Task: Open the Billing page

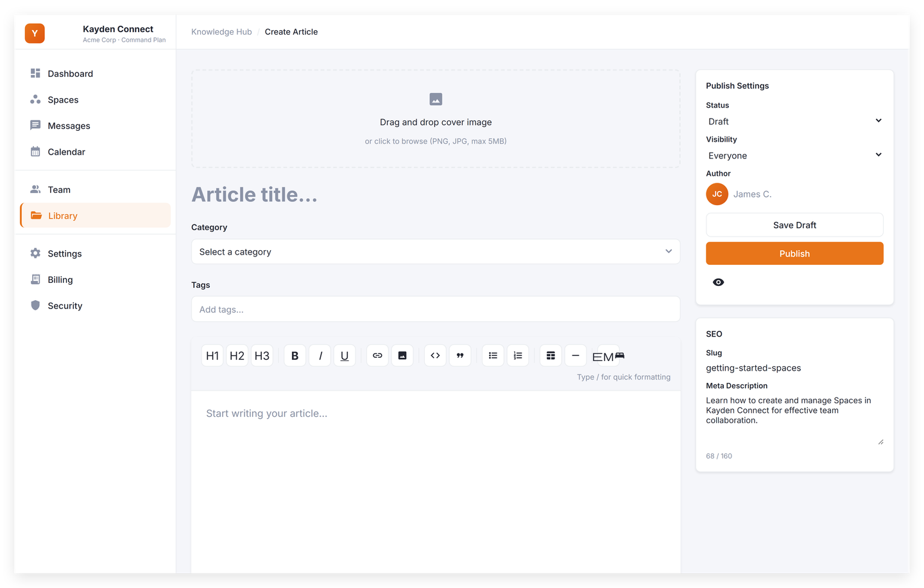Action: pos(95,280)
